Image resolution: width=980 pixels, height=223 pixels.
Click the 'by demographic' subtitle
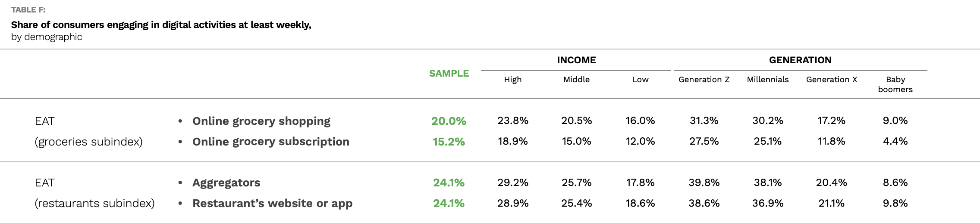tap(47, 37)
